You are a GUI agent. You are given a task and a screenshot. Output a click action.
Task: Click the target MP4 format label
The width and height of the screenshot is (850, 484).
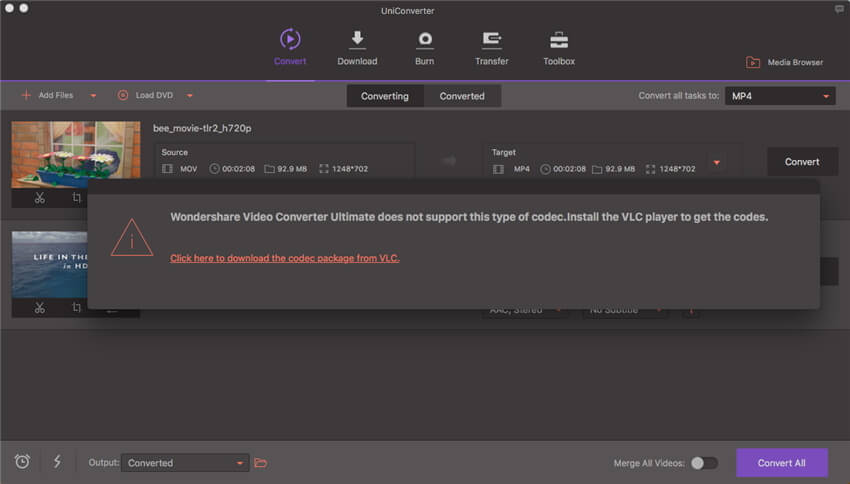[x=521, y=169]
